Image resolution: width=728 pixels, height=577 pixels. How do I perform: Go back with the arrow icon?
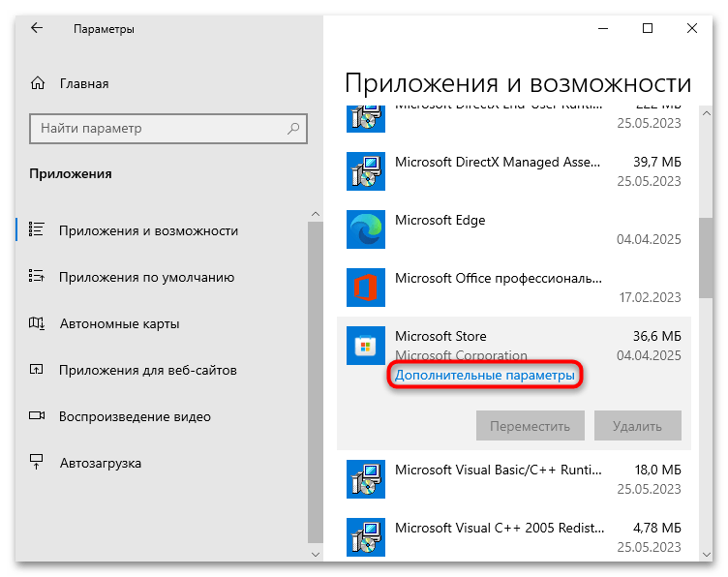[x=37, y=28]
